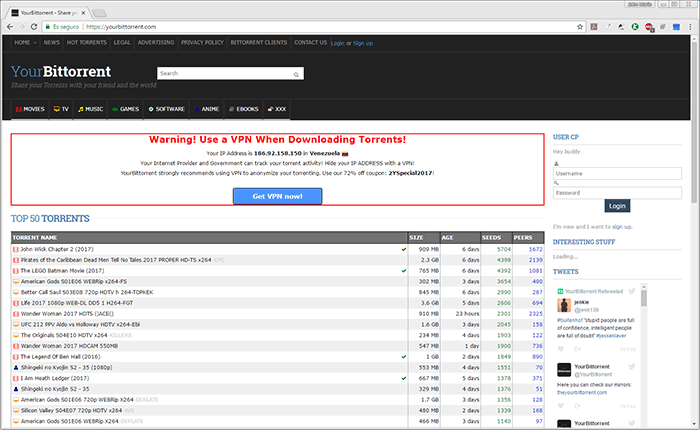This screenshot has width=700, height=430.
Task: Click the Login button in User CP
Action: coord(617,206)
